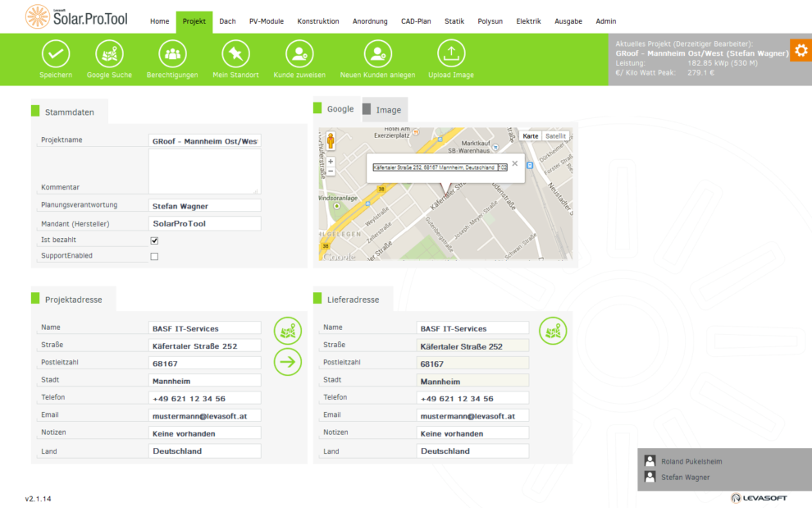Select the Kunde zuweisen icon
Screen dimensions: 812x508
click(x=299, y=54)
